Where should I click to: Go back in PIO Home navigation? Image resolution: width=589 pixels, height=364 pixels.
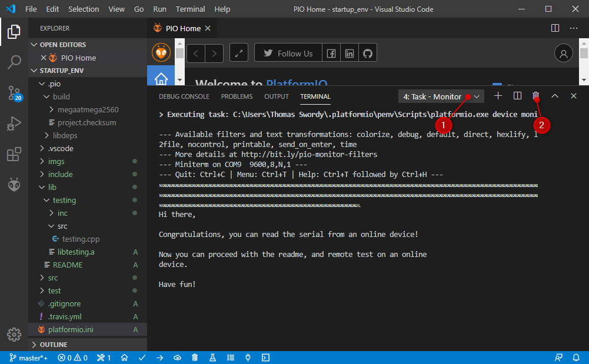[x=196, y=54]
